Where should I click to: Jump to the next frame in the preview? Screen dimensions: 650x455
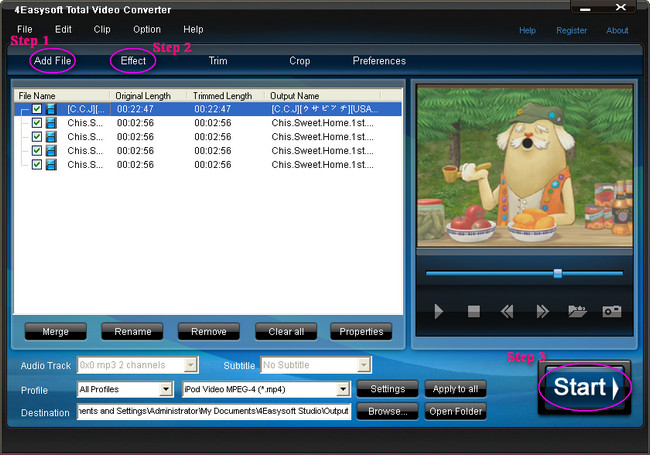tap(542, 311)
